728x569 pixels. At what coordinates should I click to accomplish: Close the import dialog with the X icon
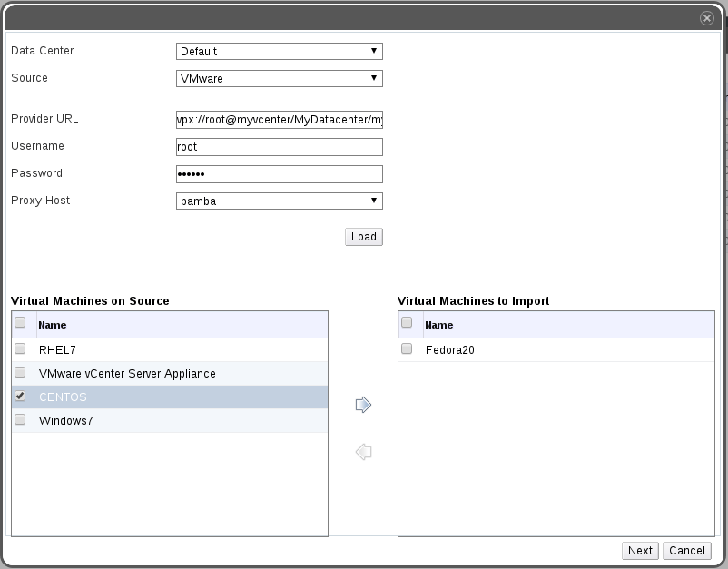click(705, 18)
